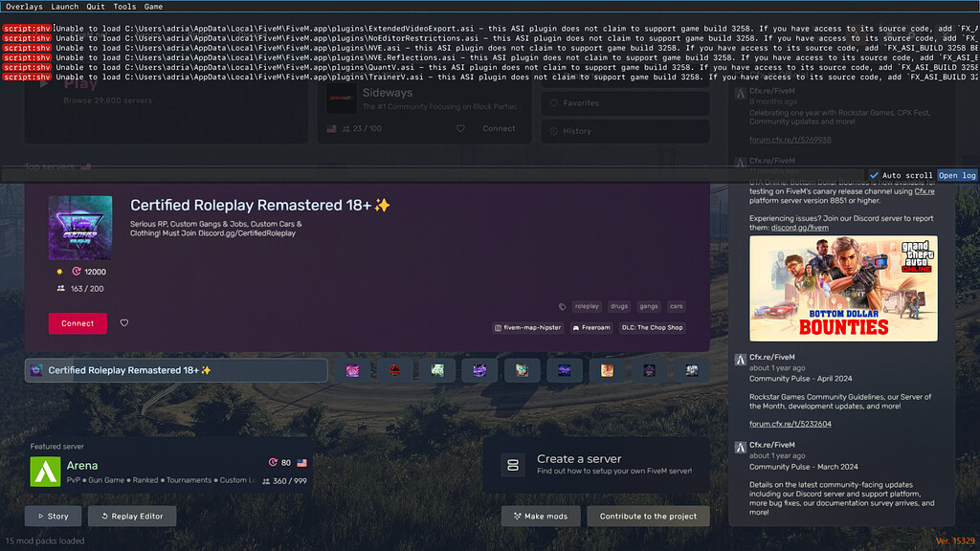This screenshot has width=980, height=551.
Task: Select the red server icon in carousel
Action: [395, 370]
